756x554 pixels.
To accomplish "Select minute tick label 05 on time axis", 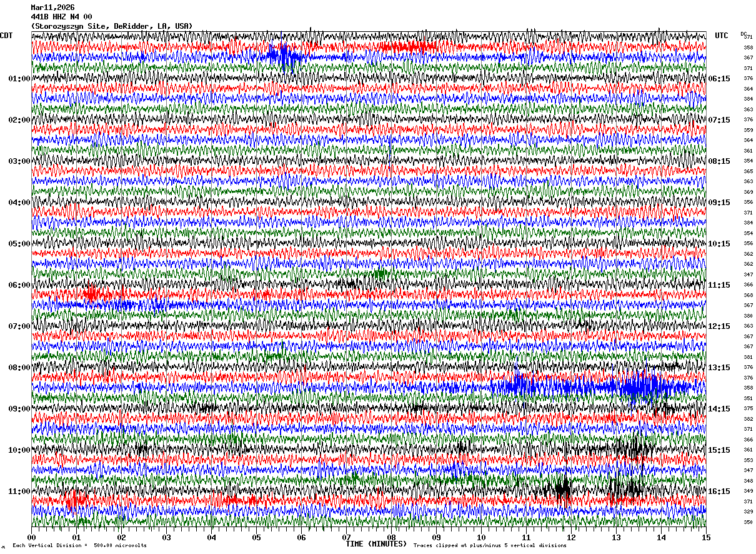I will (x=257, y=537).
